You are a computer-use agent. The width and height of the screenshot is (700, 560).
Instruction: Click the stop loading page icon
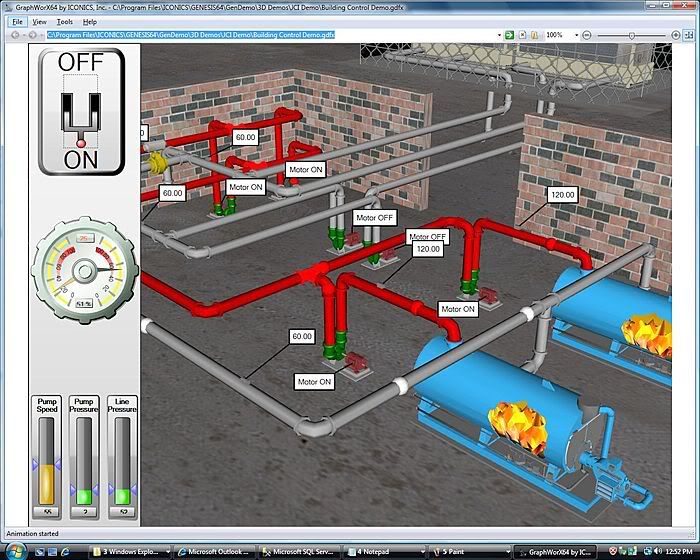pyautogui.click(x=522, y=35)
